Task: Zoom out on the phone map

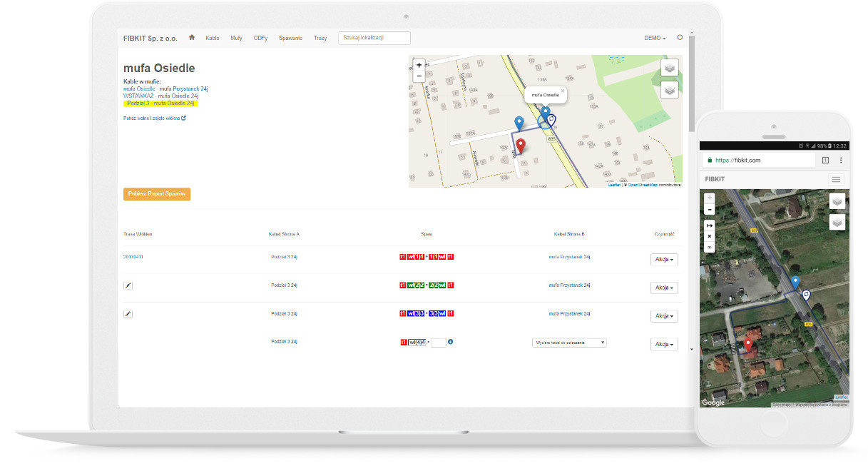Action: coord(709,209)
